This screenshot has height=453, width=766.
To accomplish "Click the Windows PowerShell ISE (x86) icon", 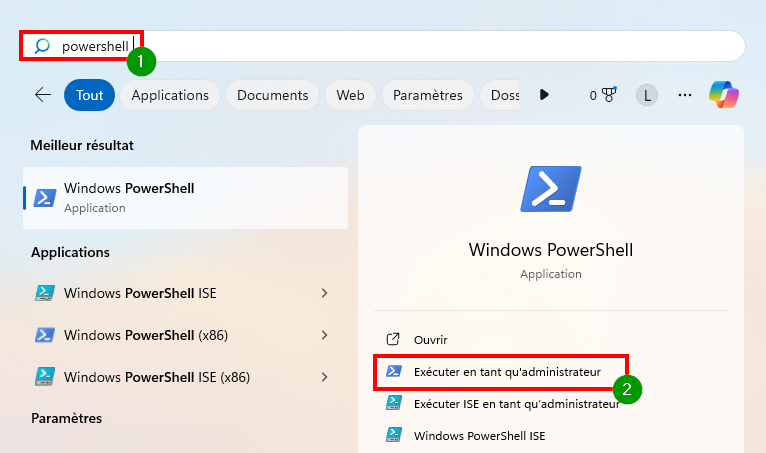I will tap(44, 377).
